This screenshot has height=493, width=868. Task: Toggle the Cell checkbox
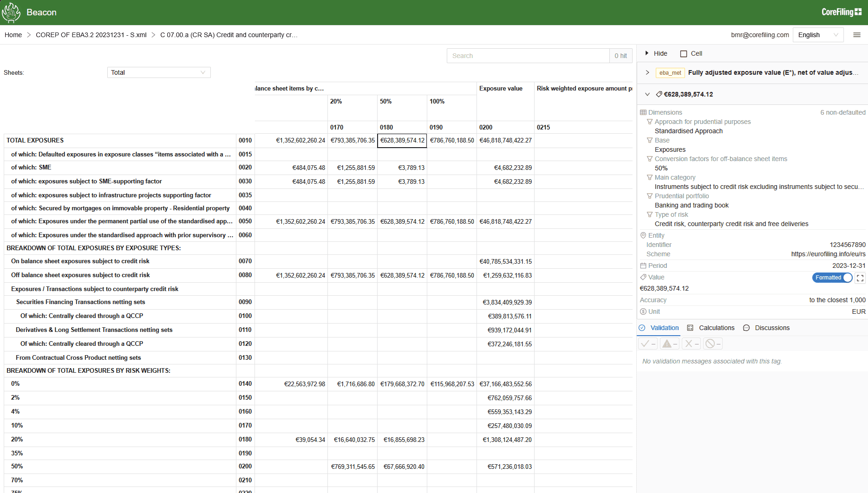click(684, 54)
